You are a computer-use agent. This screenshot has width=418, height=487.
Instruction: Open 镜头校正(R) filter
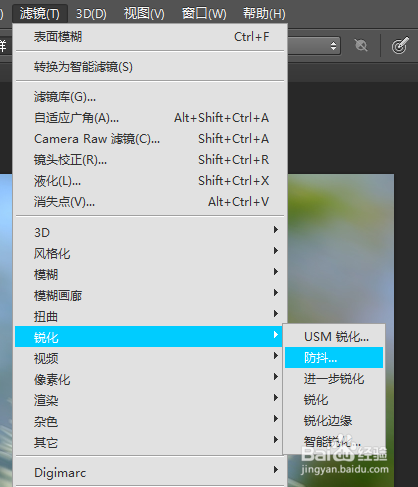coord(150,160)
